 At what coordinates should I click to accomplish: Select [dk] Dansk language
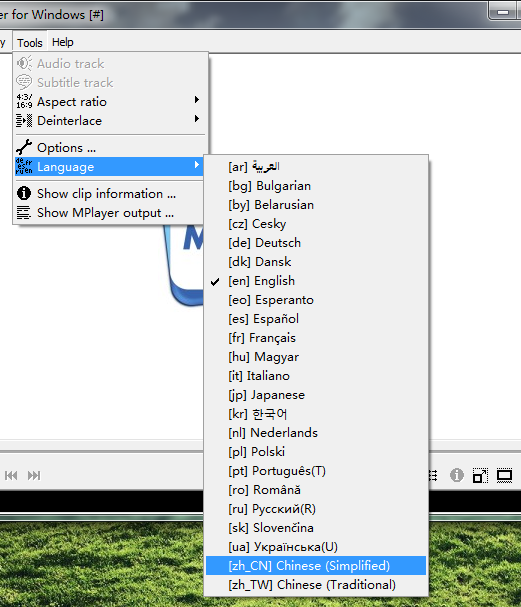pos(316,262)
